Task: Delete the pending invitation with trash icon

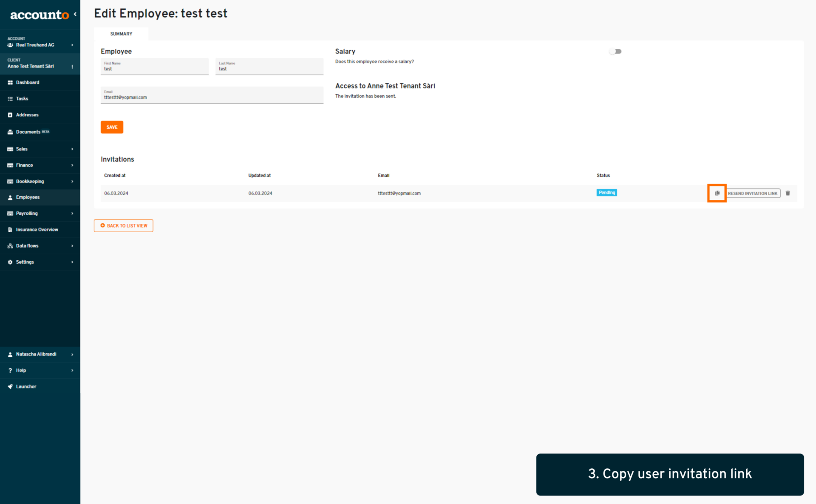Action: click(x=788, y=193)
